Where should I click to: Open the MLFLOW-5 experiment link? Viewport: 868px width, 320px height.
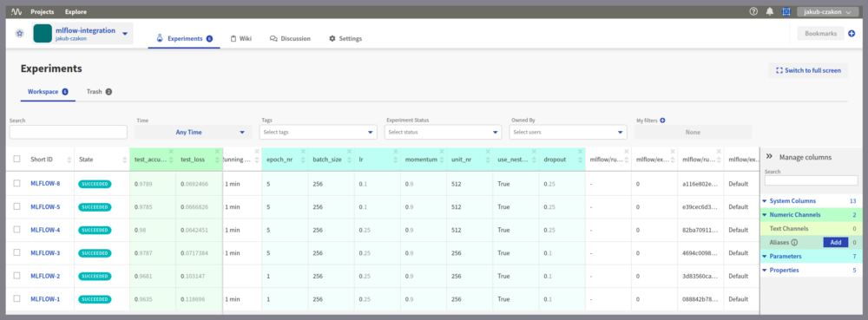(x=45, y=206)
